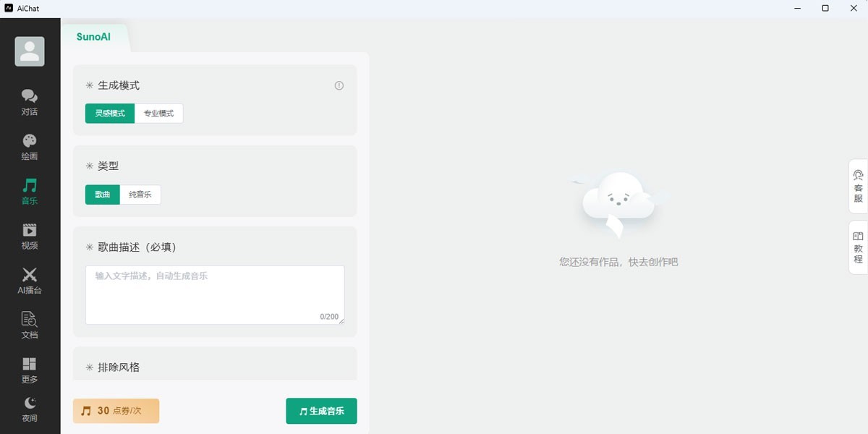The image size is (868, 434).
Task: Switch to 专业模式 generation mode
Action: (x=159, y=114)
